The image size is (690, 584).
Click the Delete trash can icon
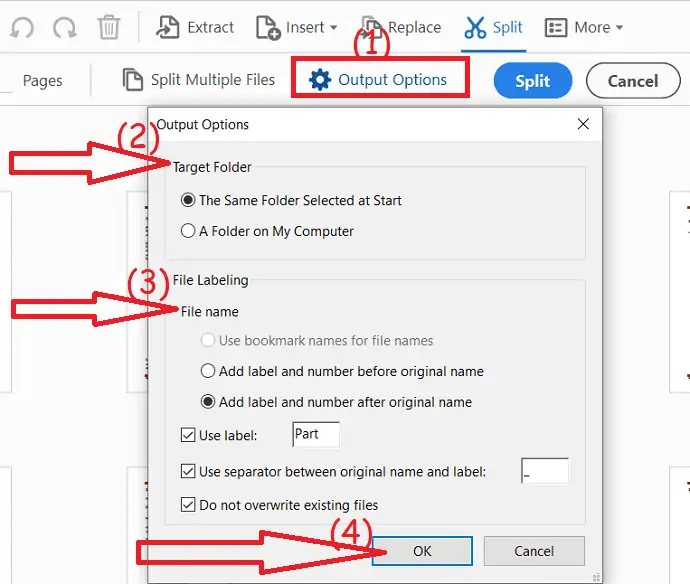(109, 27)
